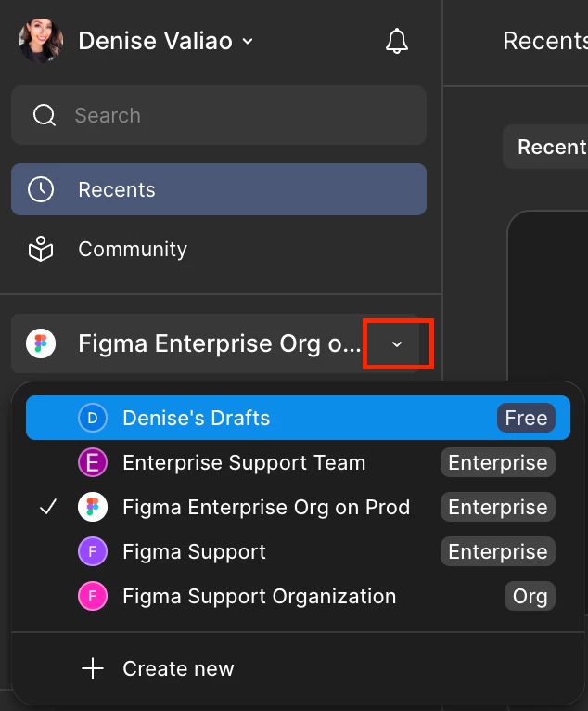The height and width of the screenshot is (711, 588).
Task: Select Figma Enterprise Org on Prod
Action: tap(298, 507)
